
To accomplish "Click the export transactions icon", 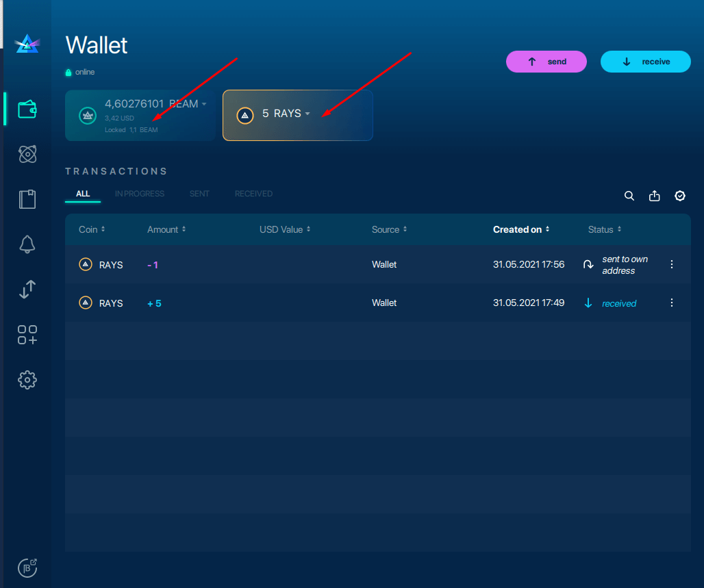I will coord(655,196).
